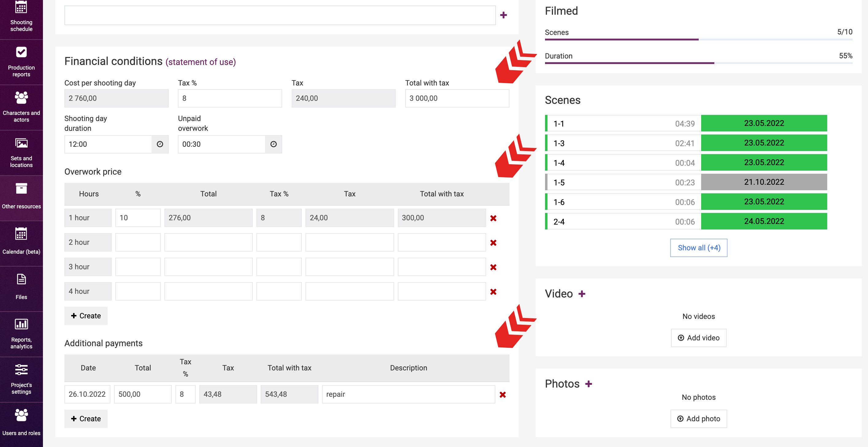Delete the 1 hour overwork row

[493, 218]
